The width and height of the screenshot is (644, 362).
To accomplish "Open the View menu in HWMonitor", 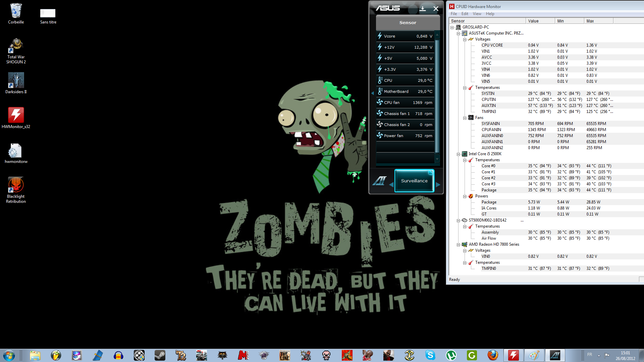I will 477,14.
